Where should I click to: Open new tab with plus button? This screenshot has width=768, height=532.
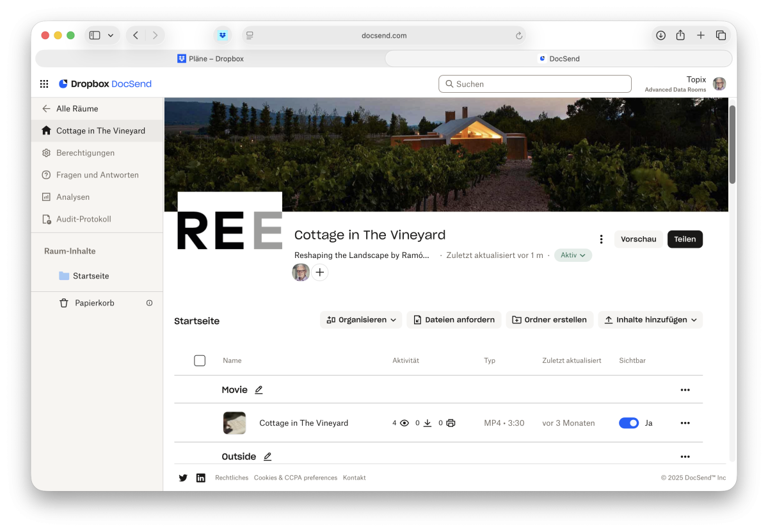click(x=701, y=35)
